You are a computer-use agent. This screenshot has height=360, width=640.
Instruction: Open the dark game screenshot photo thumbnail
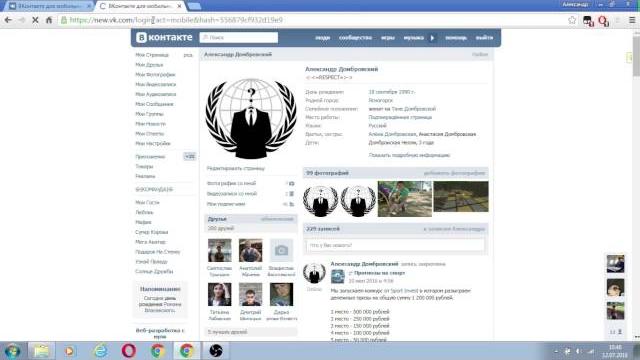tap(461, 197)
